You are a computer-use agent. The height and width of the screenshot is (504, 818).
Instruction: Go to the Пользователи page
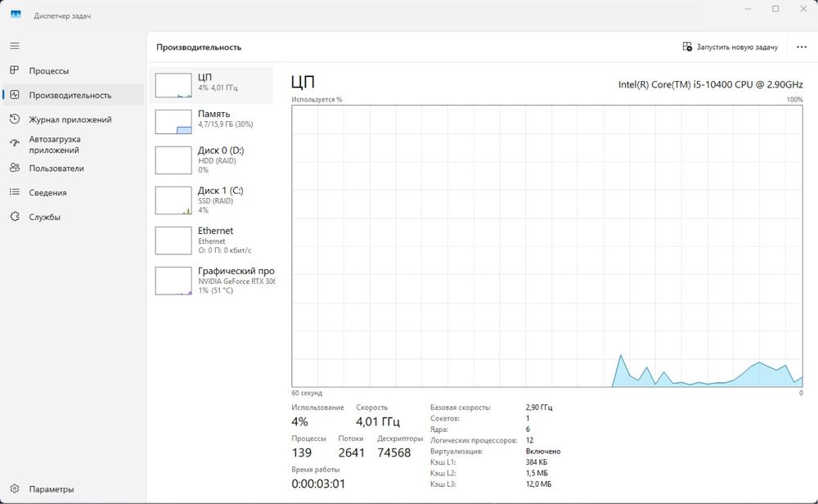(x=73, y=168)
